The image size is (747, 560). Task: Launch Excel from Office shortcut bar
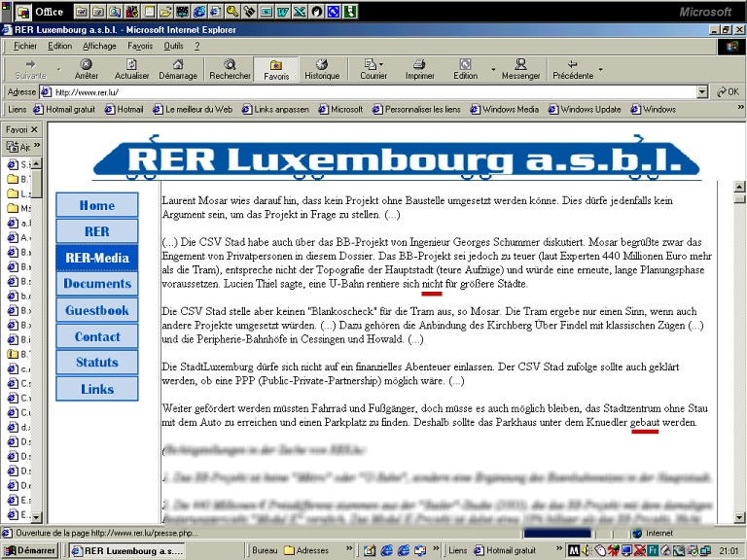click(x=300, y=11)
